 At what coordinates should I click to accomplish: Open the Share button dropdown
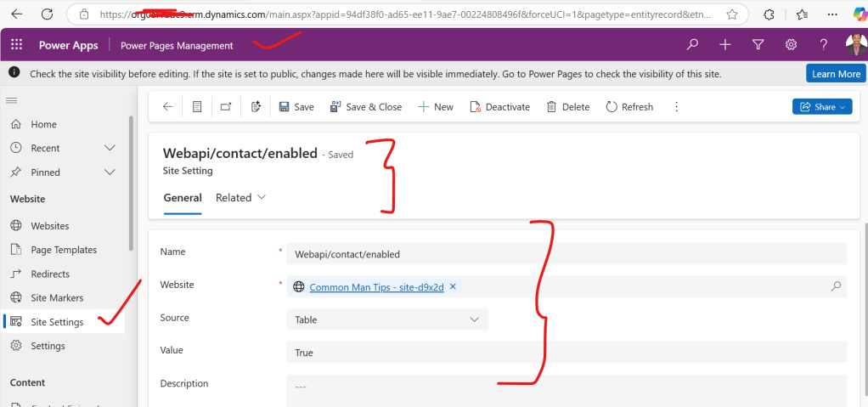point(821,107)
